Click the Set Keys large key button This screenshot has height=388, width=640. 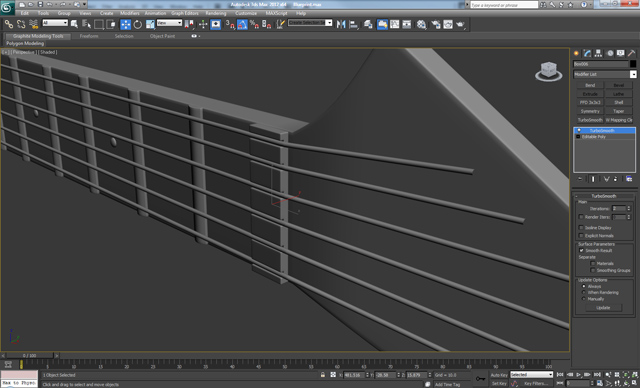tap(480, 379)
